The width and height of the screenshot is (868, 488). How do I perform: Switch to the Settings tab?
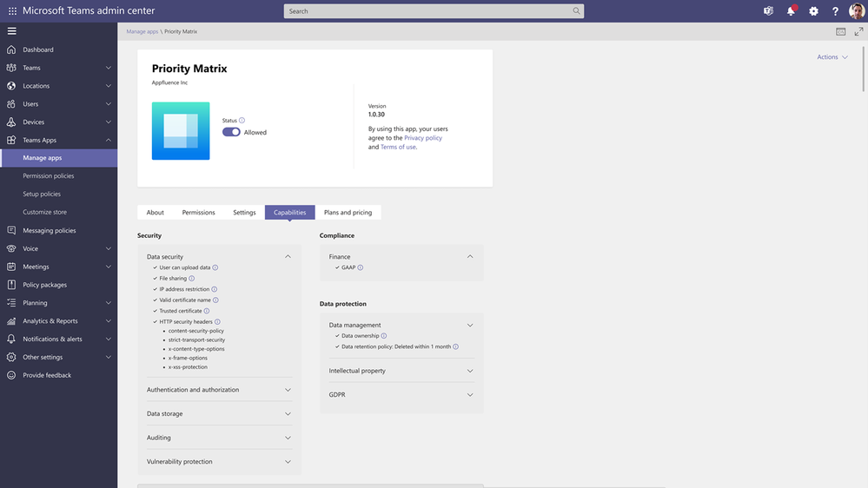[244, 213]
